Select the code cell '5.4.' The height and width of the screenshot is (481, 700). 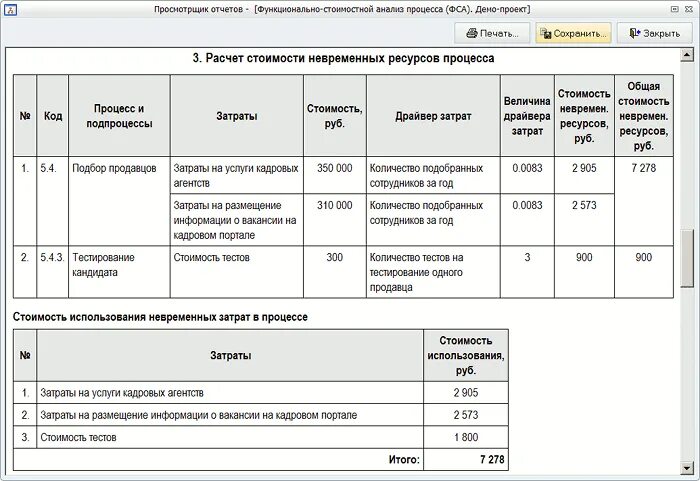tap(53, 201)
